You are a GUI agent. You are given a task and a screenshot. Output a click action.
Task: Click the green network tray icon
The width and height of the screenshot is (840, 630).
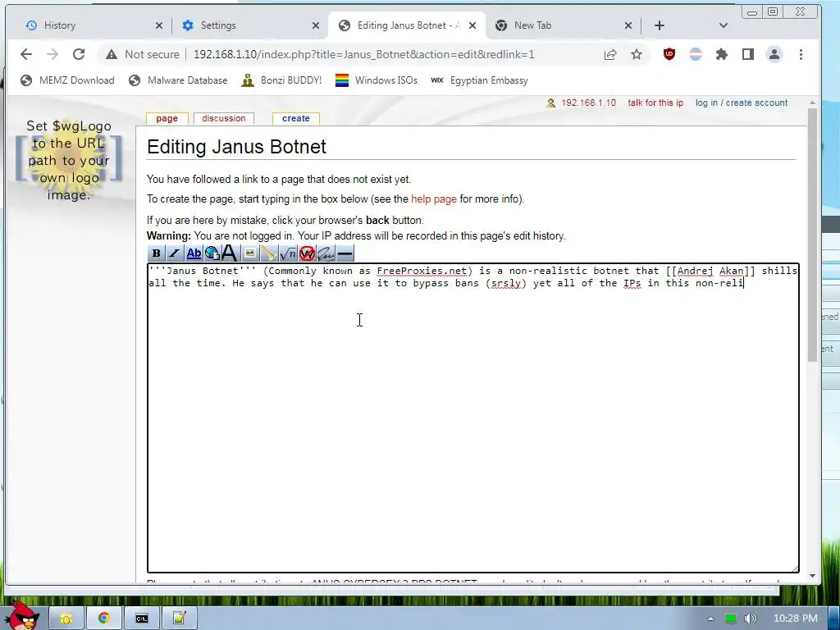click(x=731, y=619)
